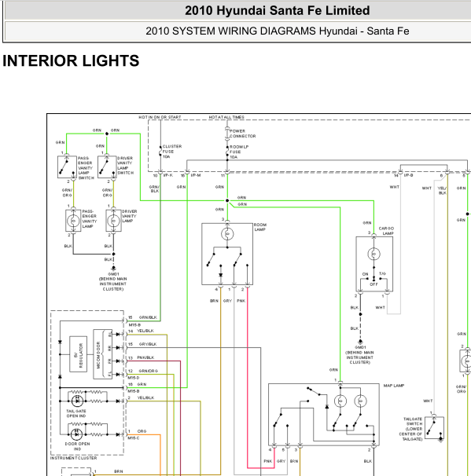Select the passenger vanity lamp bulb symbol

coord(73,221)
